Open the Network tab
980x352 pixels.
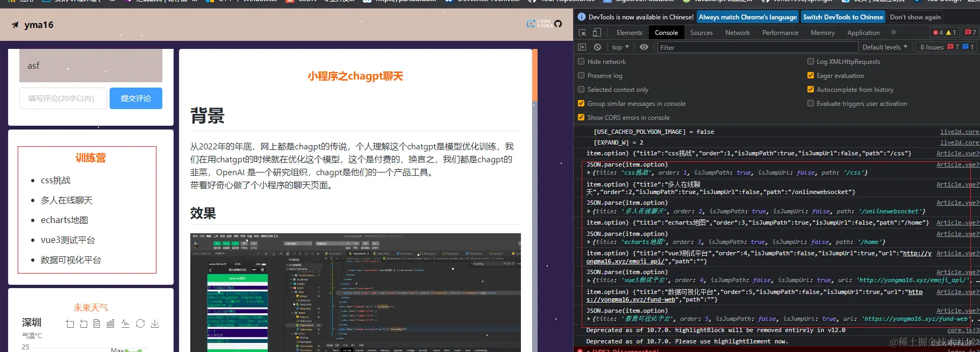(x=738, y=33)
